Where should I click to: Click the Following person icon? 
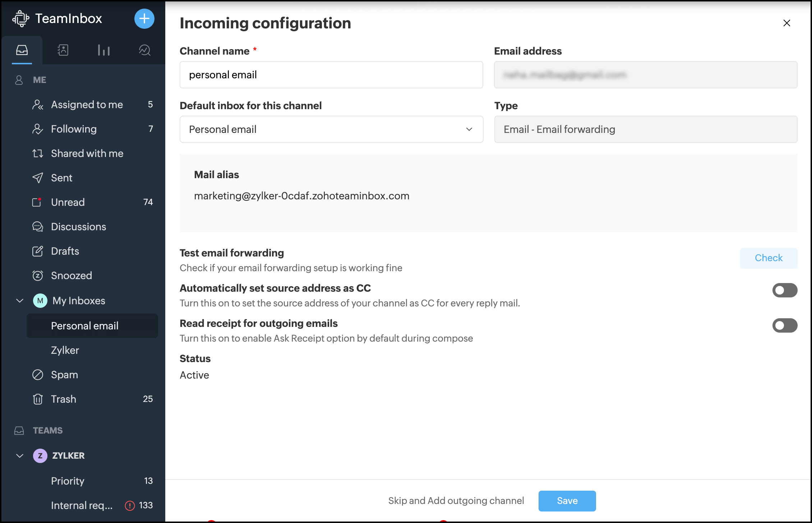(38, 129)
